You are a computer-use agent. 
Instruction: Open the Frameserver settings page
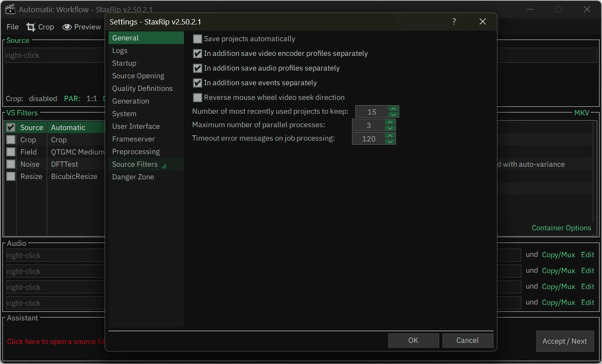tap(146, 139)
